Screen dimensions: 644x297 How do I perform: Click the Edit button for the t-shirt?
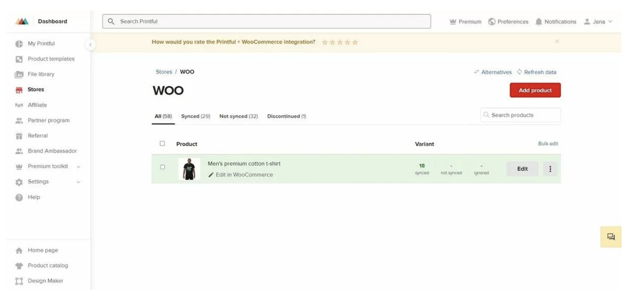(x=522, y=169)
